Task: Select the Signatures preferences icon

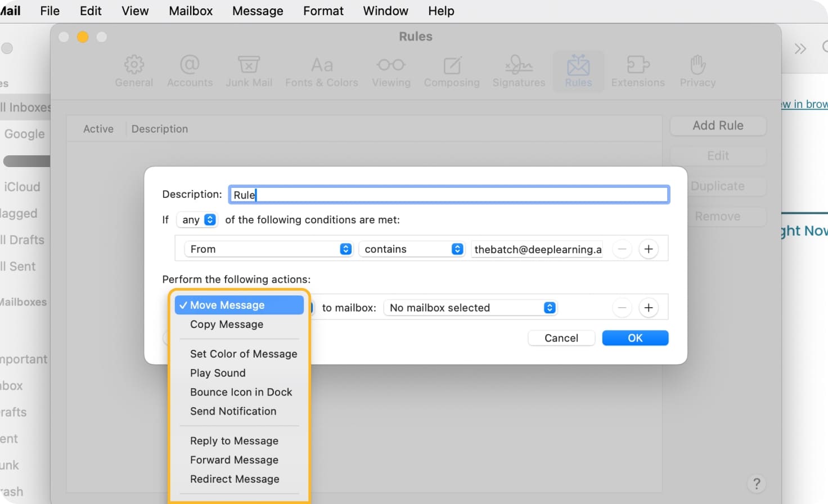Action: coord(518,70)
